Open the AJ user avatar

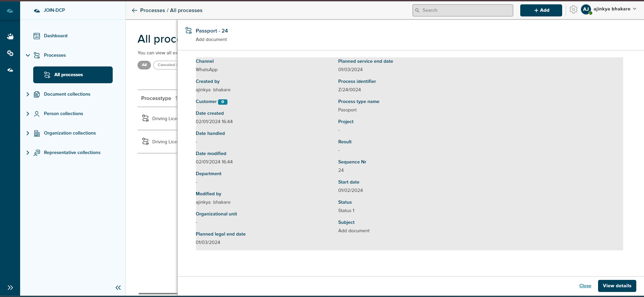[x=586, y=10]
